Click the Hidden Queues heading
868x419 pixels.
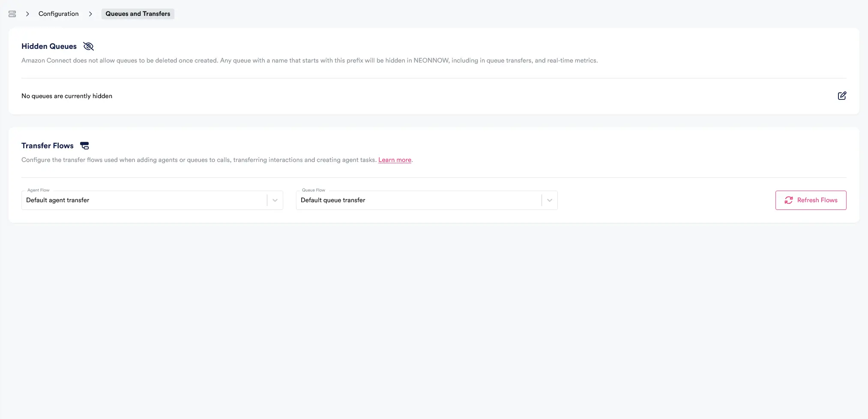tap(49, 46)
